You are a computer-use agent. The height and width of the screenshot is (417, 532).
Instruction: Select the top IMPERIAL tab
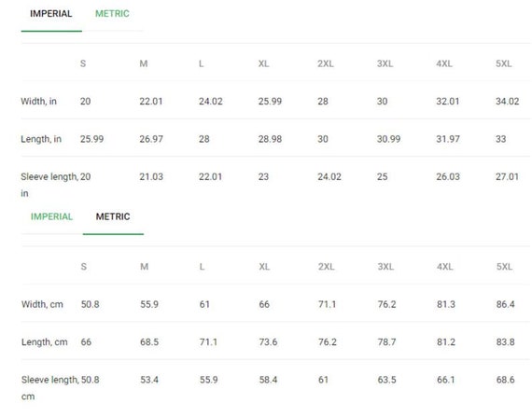[x=51, y=14]
